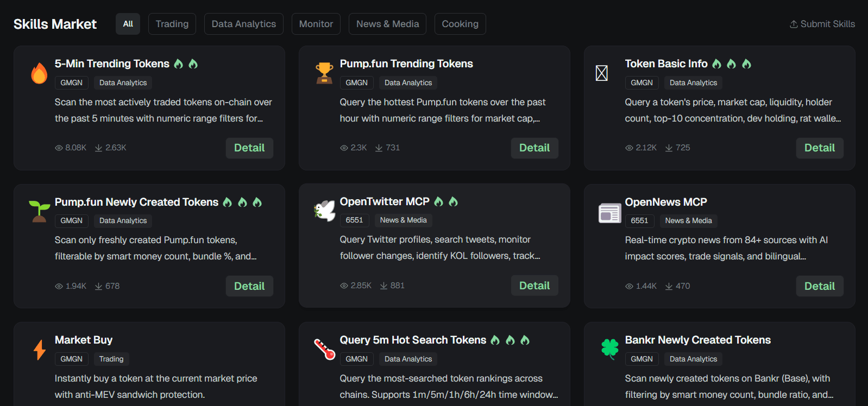Click the Data Analytics tag on Query 5m Hot Search
868x406 pixels.
coord(408,359)
